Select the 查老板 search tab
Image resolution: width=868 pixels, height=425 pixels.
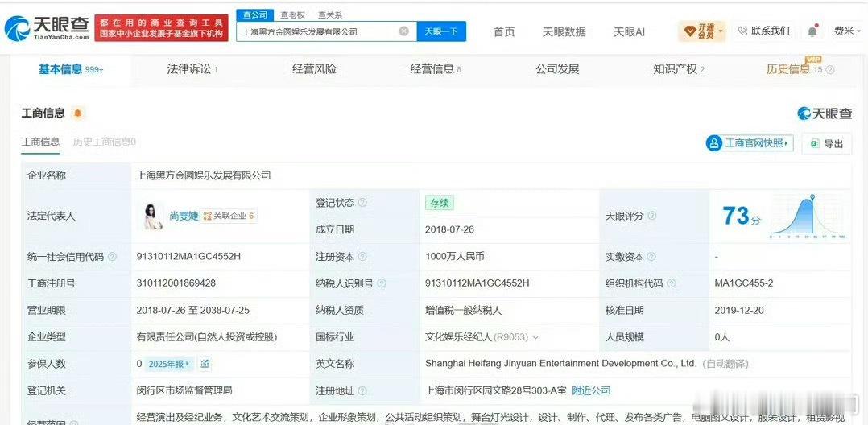[292, 15]
